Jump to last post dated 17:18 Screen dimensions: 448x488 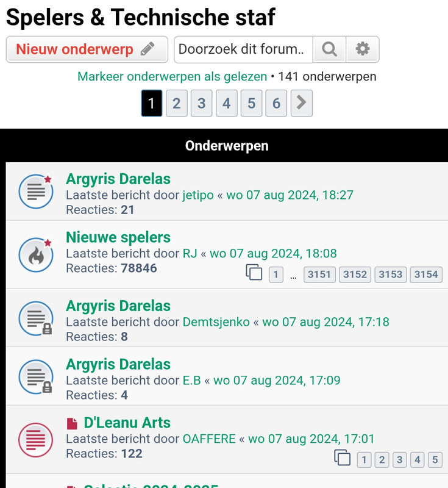tap(326, 322)
